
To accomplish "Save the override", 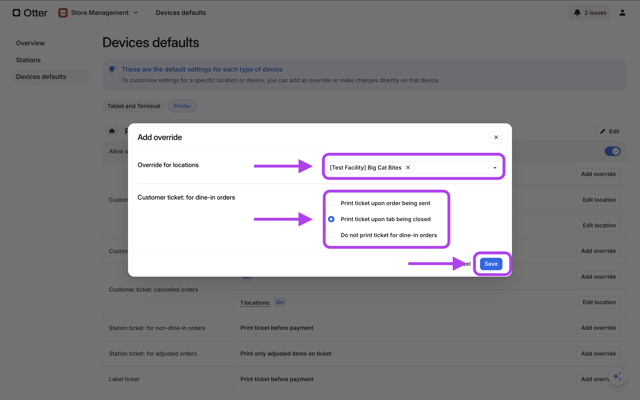I will pos(490,264).
